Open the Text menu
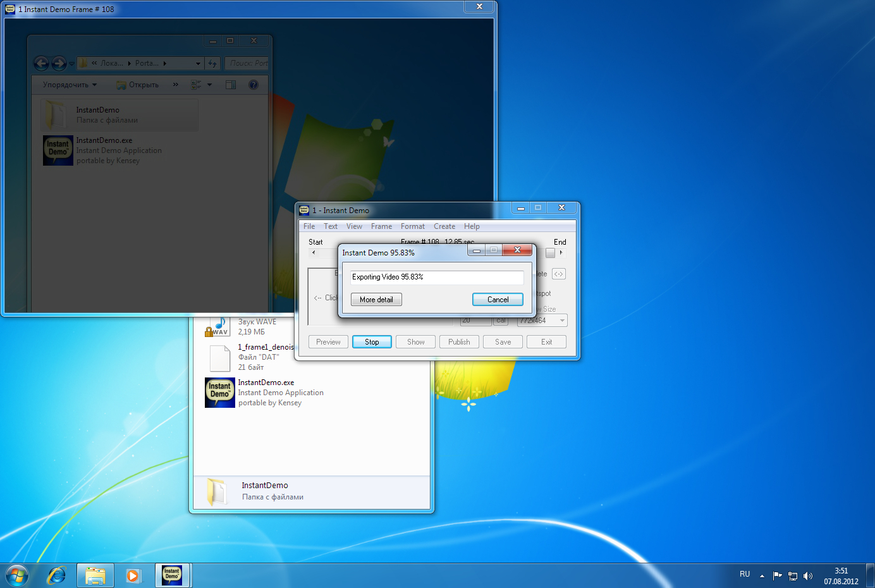The height and width of the screenshot is (588, 875). click(x=331, y=226)
